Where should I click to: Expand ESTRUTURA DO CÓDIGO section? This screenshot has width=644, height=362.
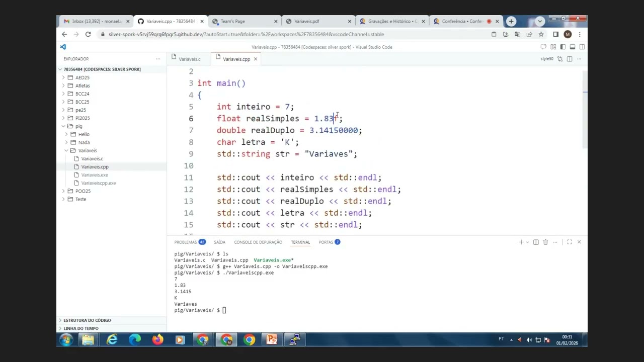click(x=87, y=320)
